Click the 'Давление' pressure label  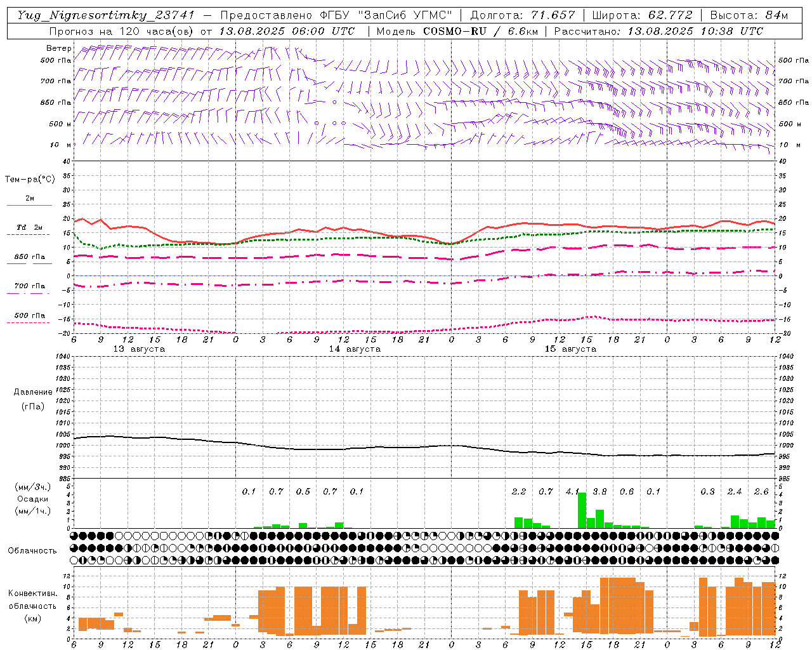tap(33, 392)
